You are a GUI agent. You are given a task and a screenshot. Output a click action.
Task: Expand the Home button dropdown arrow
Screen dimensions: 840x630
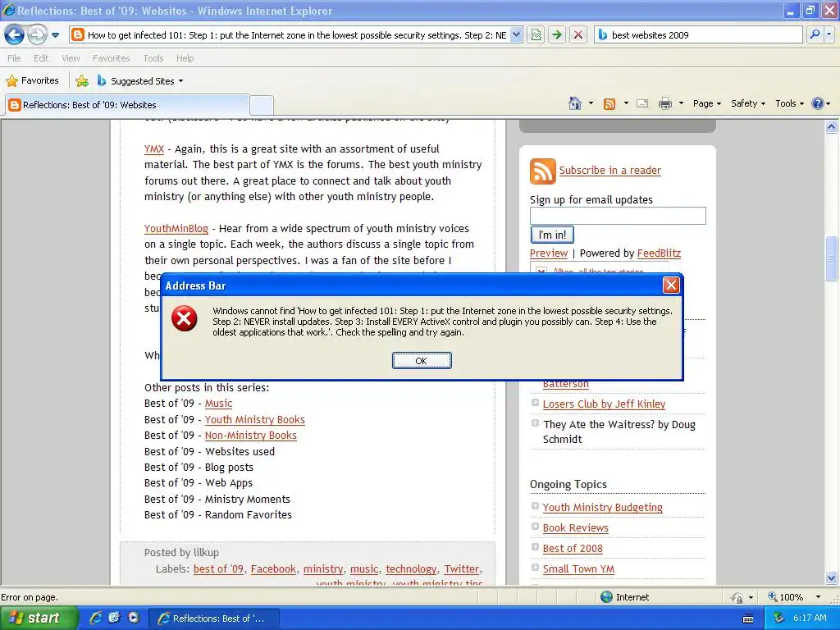tap(591, 103)
